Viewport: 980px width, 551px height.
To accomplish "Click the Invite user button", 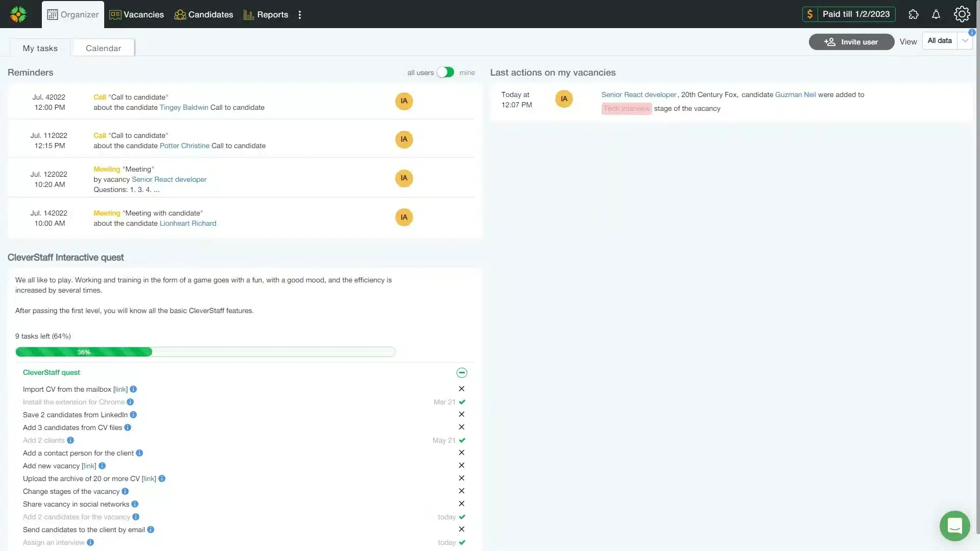I will point(851,42).
